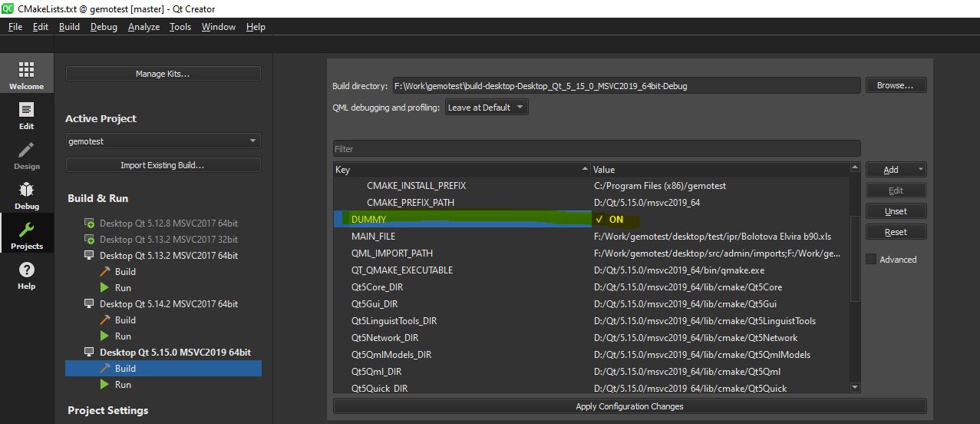Open the File menu

coord(15,26)
